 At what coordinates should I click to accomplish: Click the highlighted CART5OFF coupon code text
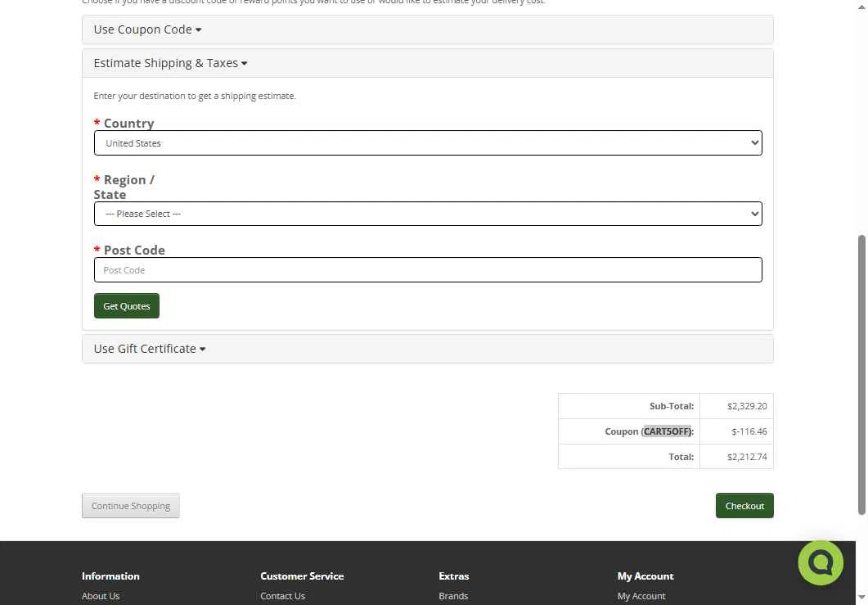(667, 431)
